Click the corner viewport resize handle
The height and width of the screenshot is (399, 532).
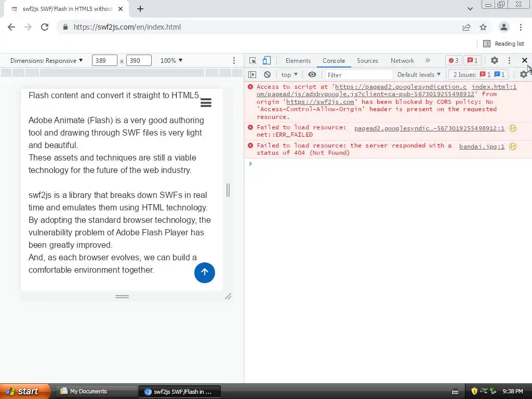pyautogui.click(x=229, y=297)
